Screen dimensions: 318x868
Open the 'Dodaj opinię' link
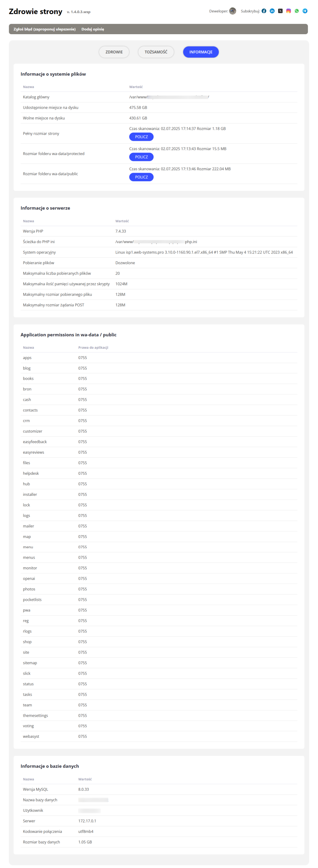pos(93,29)
